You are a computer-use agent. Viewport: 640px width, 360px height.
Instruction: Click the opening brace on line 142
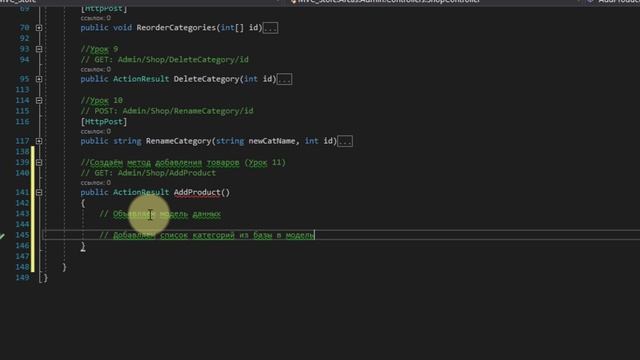83,203
